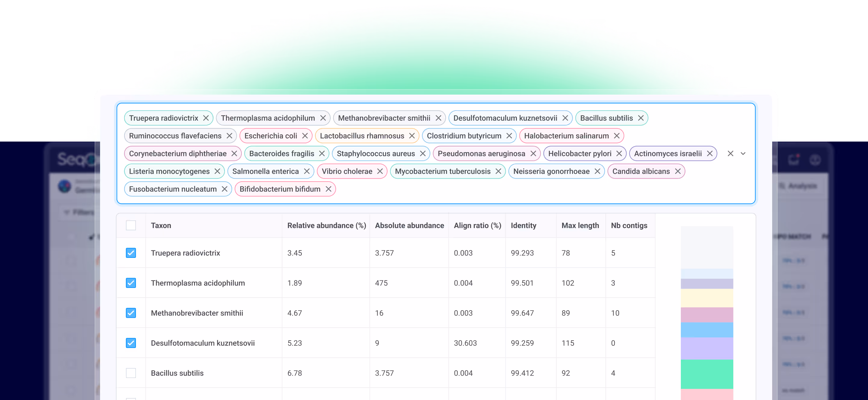The image size is (868, 400).
Task: Clear all selected taxa
Action: pos(730,154)
